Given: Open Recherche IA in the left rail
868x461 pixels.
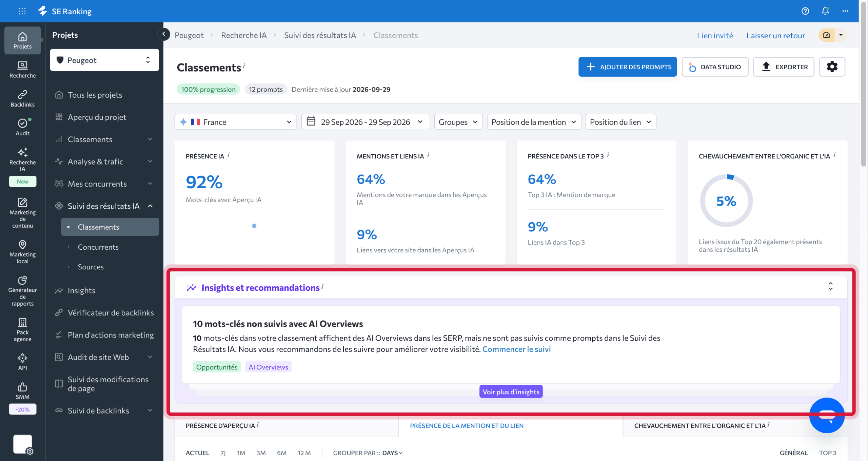Looking at the screenshot, I should (x=22, y=159).
